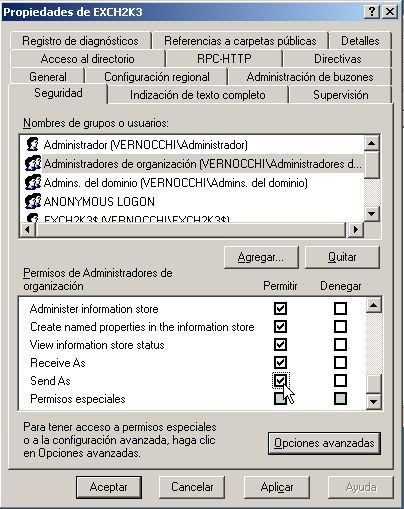Viewport: 404px width, 509px height.
Task: Select Administradores de organización group icon
Action: click(33, 164)
